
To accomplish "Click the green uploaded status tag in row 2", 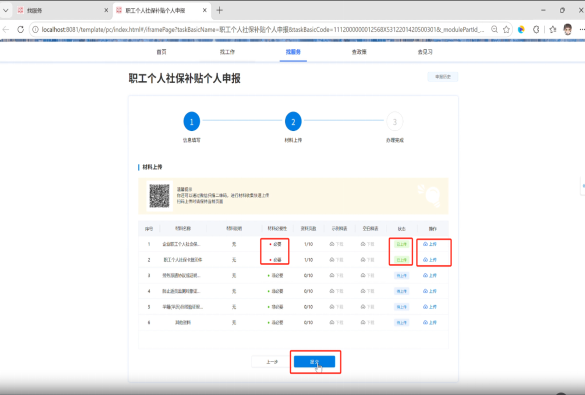I will (x=401, y=260).
